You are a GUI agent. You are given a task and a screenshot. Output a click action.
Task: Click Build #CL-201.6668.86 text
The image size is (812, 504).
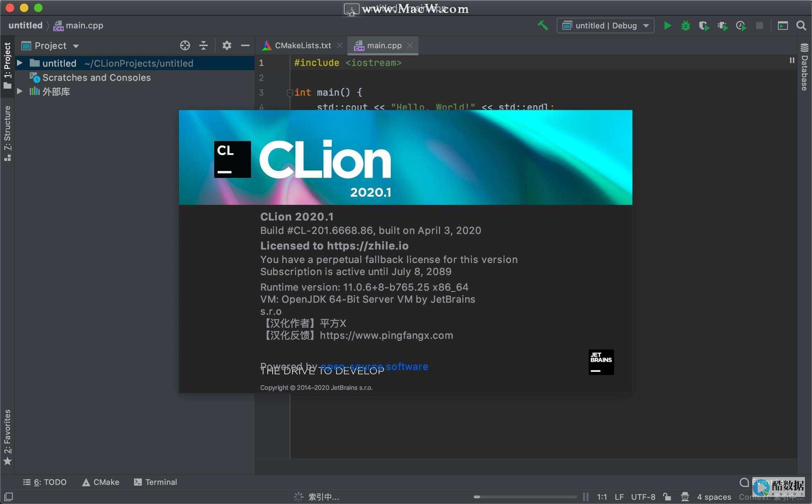tap(371, 230)
